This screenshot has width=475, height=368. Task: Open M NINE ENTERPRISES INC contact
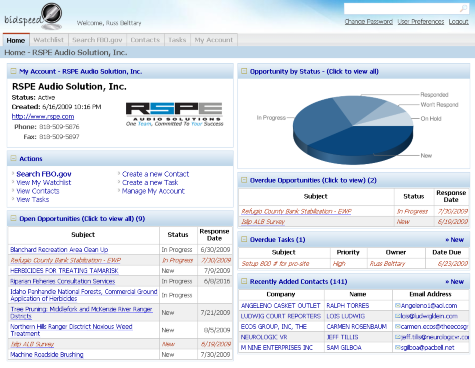[x=277, y=348]
